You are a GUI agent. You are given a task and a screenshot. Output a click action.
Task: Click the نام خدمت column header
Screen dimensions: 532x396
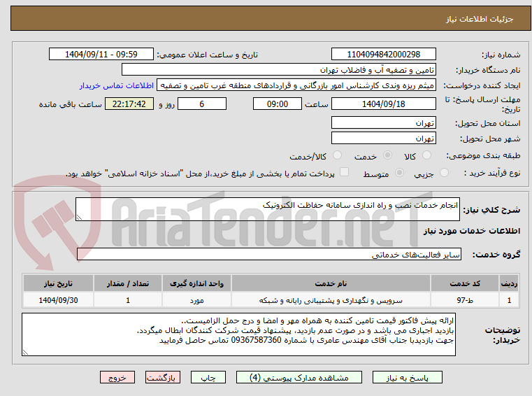331,283
